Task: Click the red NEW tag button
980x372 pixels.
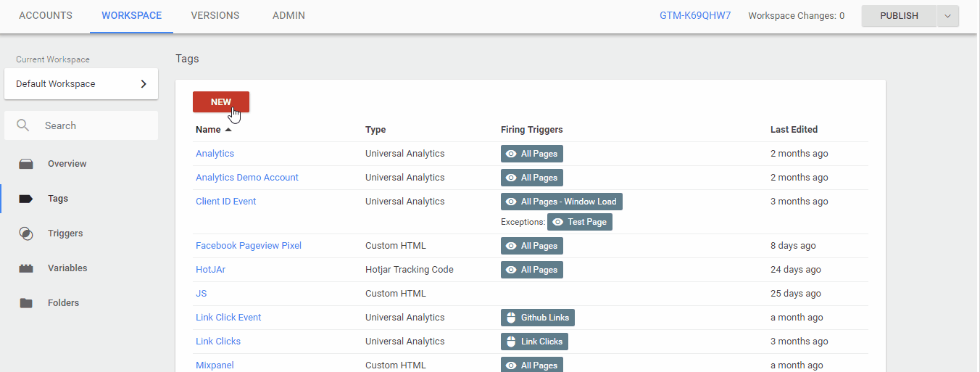Action: point(221,102)
